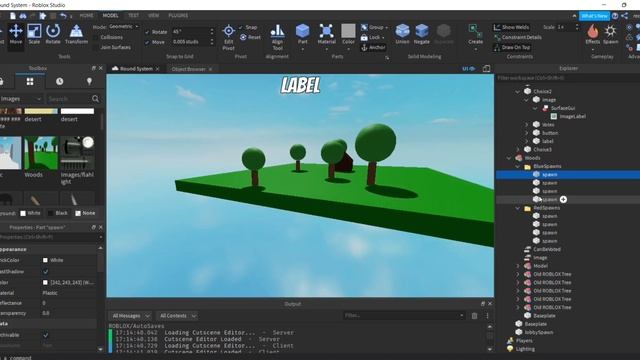Open the Output panel three-dot options menu
640x360 pixels.
[x=487, y=316]
